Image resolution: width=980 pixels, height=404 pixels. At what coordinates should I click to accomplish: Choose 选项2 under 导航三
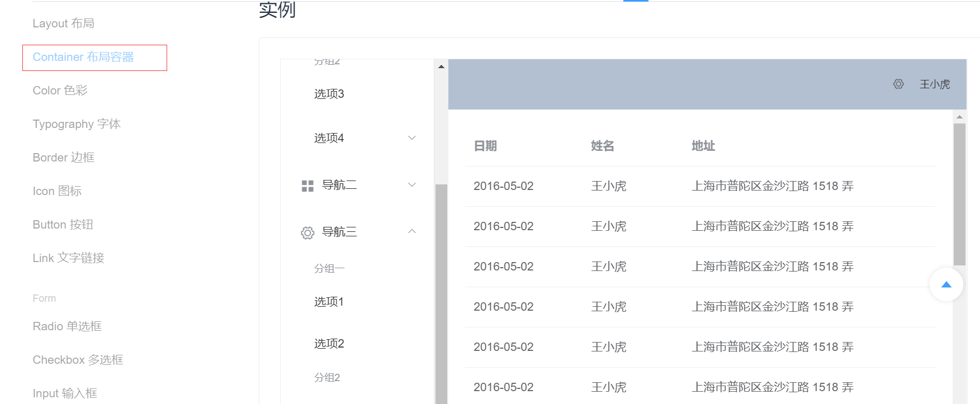pos(329,344)
